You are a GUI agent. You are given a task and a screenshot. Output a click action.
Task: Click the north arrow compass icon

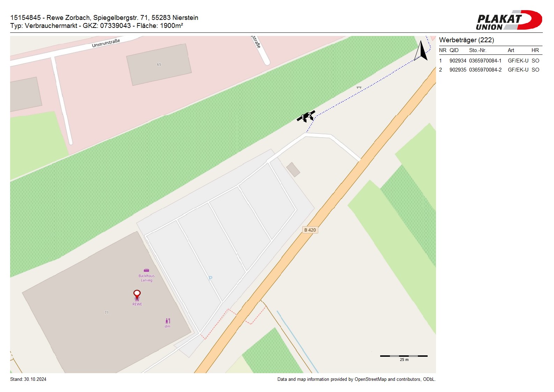(421, 51)
